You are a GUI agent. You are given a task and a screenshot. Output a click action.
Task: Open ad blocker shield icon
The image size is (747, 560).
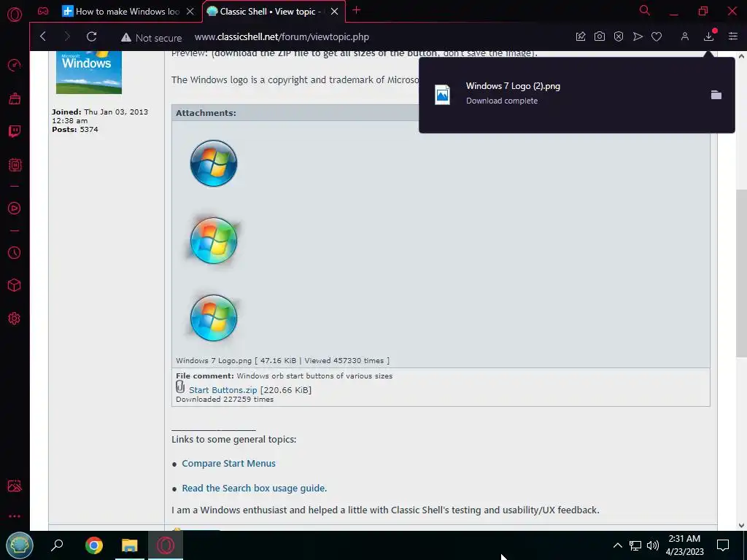[x=619, y=36]
